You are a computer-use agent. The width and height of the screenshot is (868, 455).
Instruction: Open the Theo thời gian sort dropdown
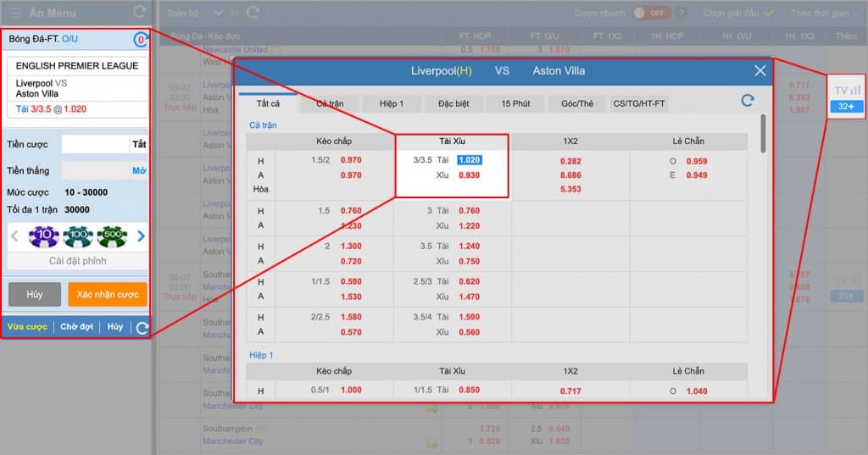(824, 13)
